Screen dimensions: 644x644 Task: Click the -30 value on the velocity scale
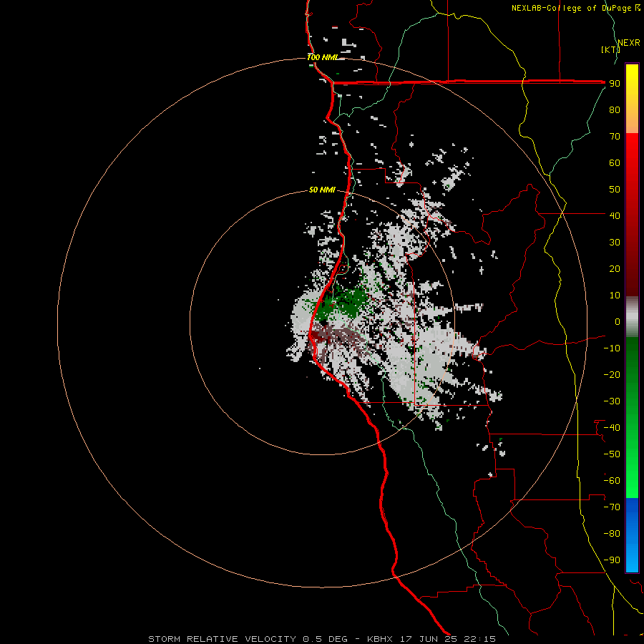(x=612, y=401)
